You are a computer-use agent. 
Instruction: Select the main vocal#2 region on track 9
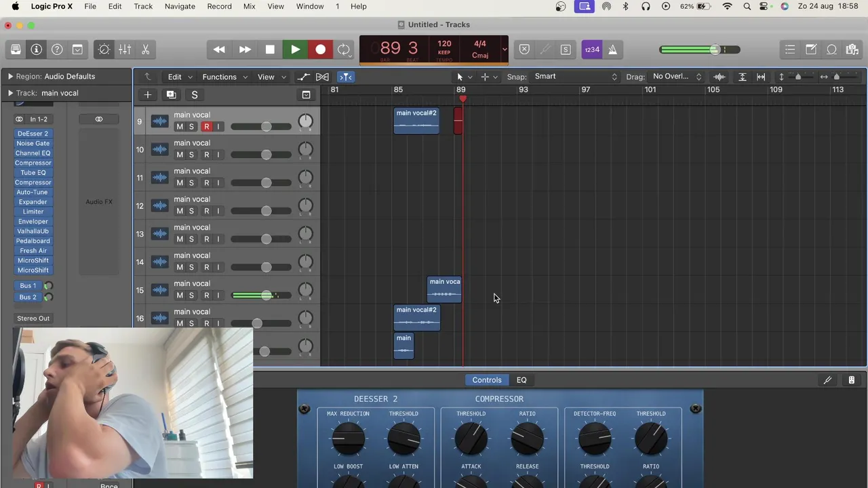click(x=416, y=121)
